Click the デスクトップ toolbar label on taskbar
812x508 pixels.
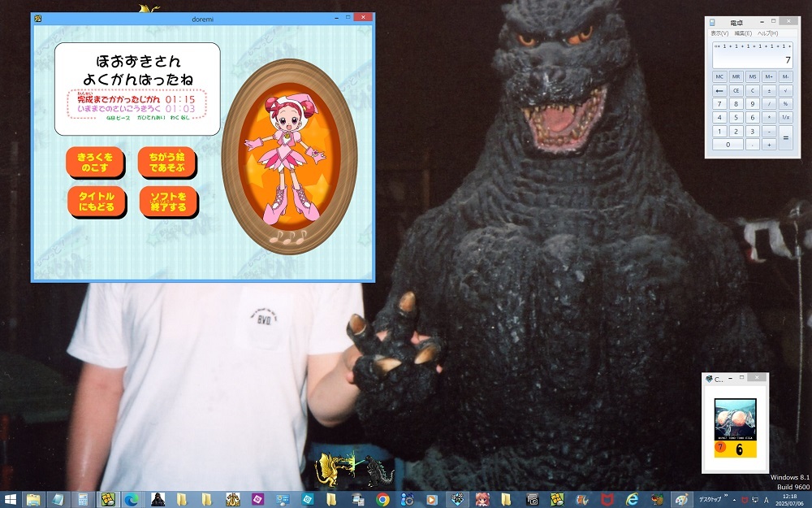click(x=710, y=500)
